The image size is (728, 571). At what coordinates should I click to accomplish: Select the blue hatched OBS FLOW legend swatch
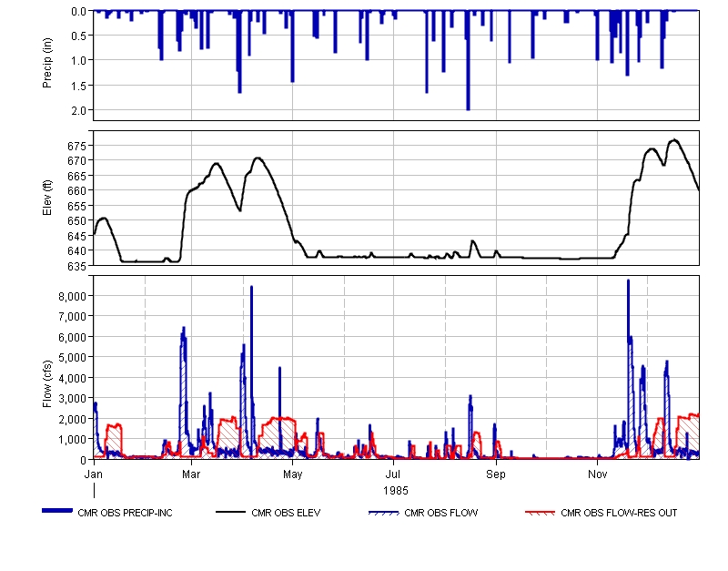click(x=383, y=513)
